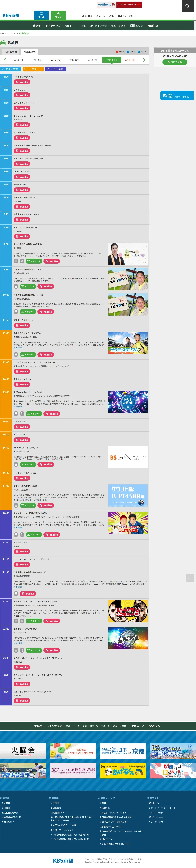The image size is (196, 868).
Task: Open 火曜会 footer banner
Action: tap(23, 751)
